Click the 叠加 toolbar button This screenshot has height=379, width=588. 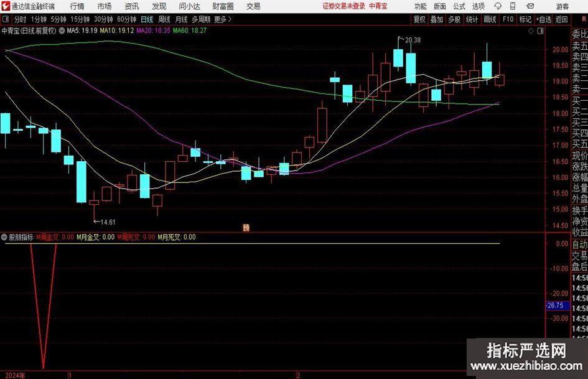tap(437, 19)
